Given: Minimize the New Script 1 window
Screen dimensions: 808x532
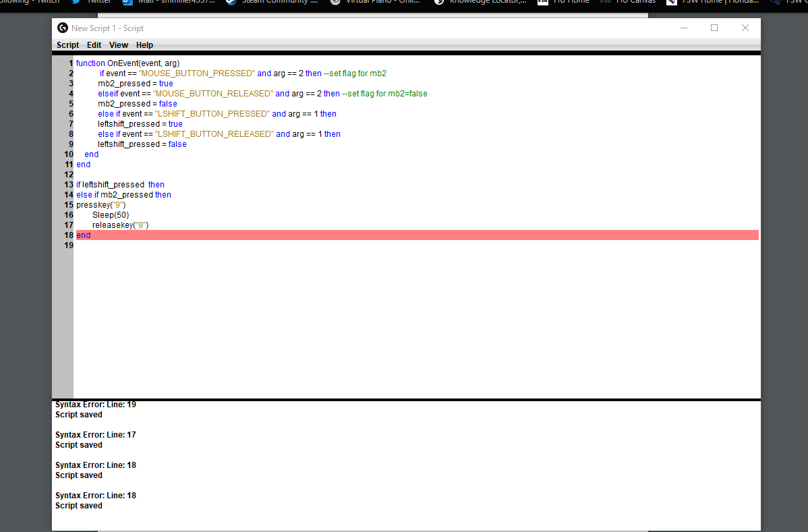Looking at the screenshot, I should point(684,28).
